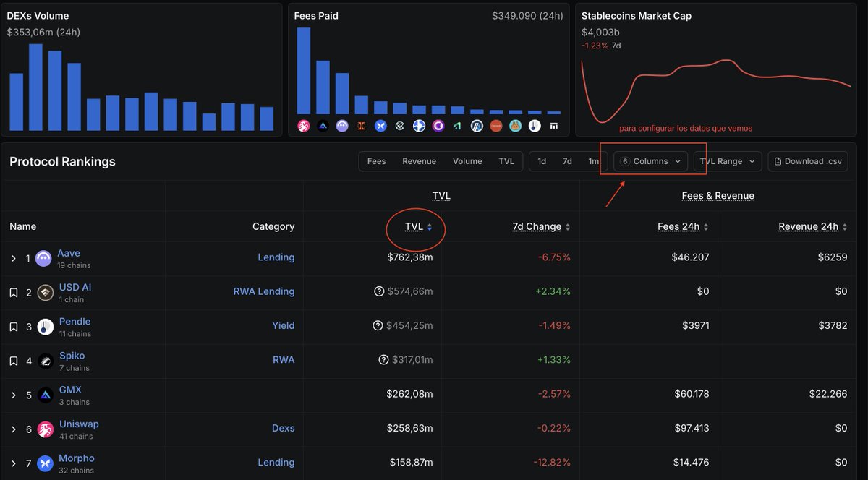Click the Spiko logo in row 4
Screen dimensions: 868x480
coord(46,361)
